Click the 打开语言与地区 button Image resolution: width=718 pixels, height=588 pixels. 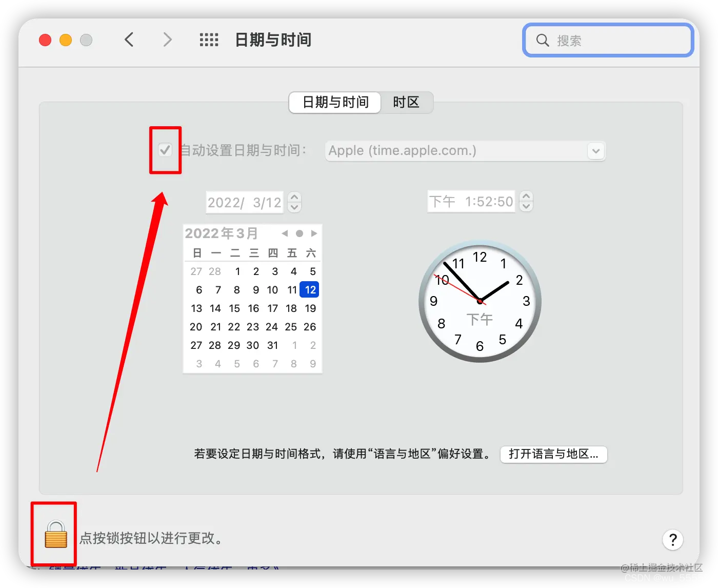pyautogui.click(x=553, y=455)
